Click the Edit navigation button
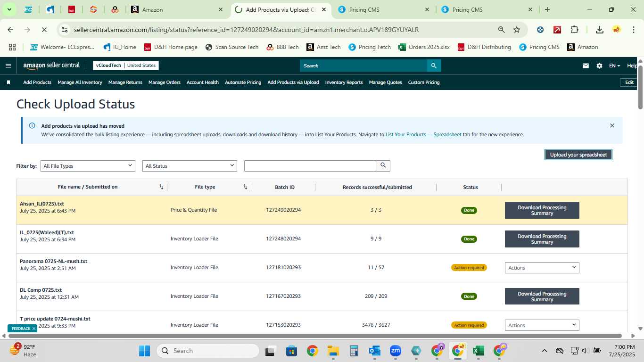 pos(629,82)
